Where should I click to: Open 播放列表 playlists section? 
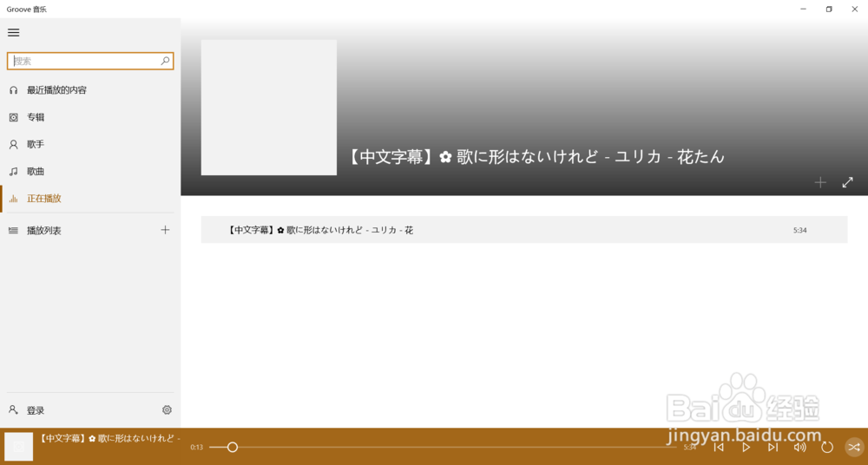click(x=43, y=230)
